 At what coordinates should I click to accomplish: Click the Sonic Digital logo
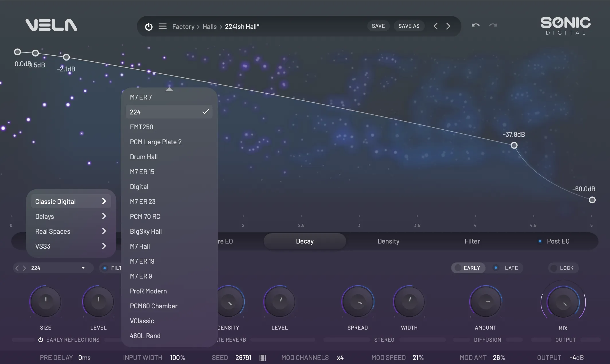(566, 26)
